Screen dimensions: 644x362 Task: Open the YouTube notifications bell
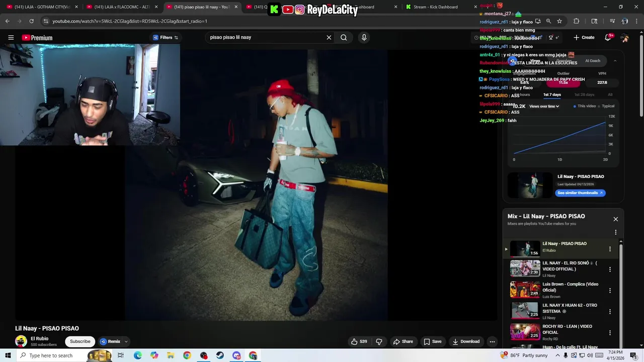tap(608, 37)
